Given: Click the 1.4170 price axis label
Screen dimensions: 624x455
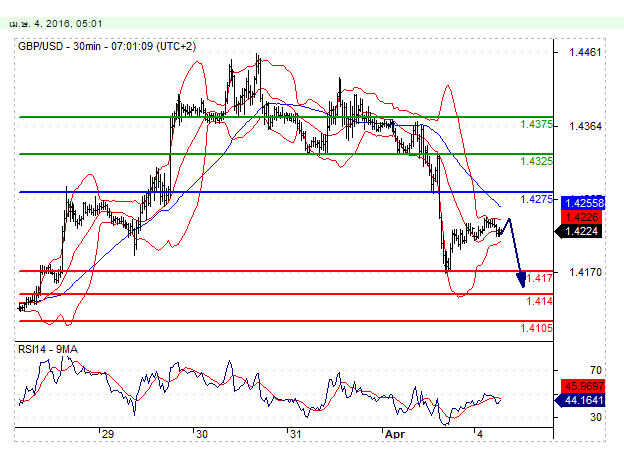Looking at the screenshot, I should (584, 271).
